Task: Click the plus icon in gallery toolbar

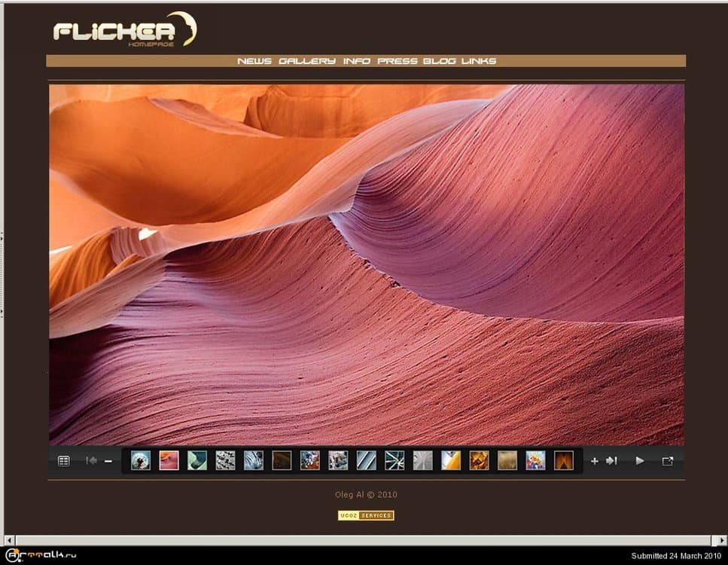Action: pyautogui.click(x=594, y=461)
